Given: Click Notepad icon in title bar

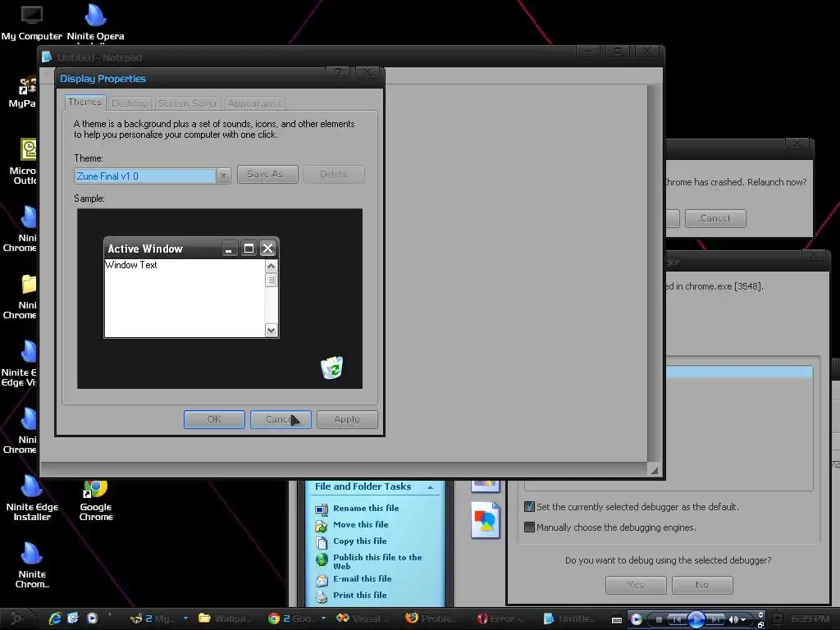Looking at the screenshot, I should coord(47,57).
